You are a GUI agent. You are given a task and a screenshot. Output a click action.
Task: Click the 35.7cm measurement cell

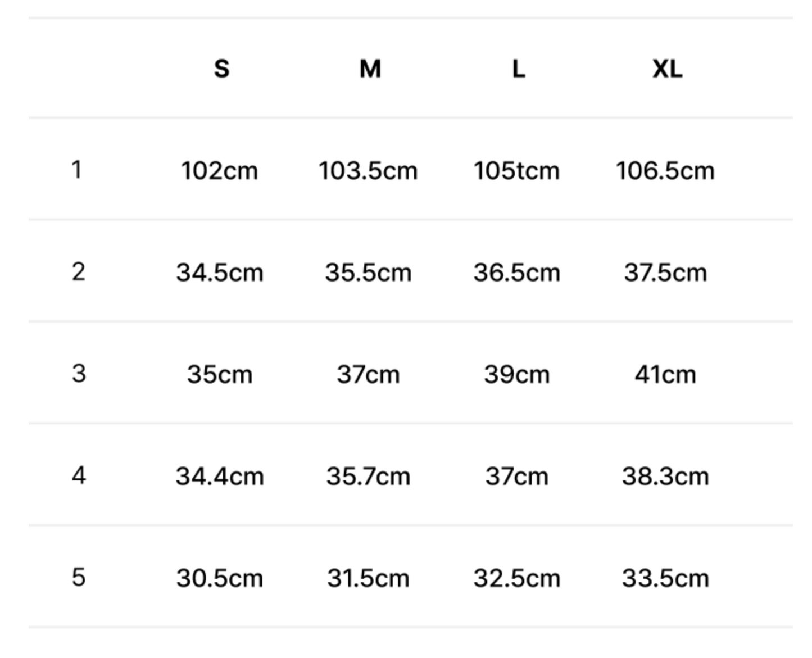click(x=368, y=477)
